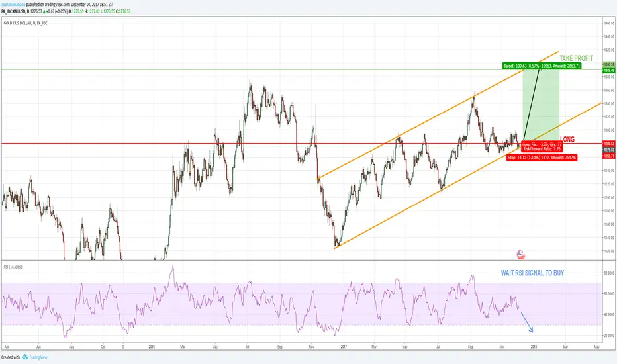Click the TradingView logo icon at bottom
This screenshot has width=617, height=364.
pyautogui.click(x=24, y=357)
